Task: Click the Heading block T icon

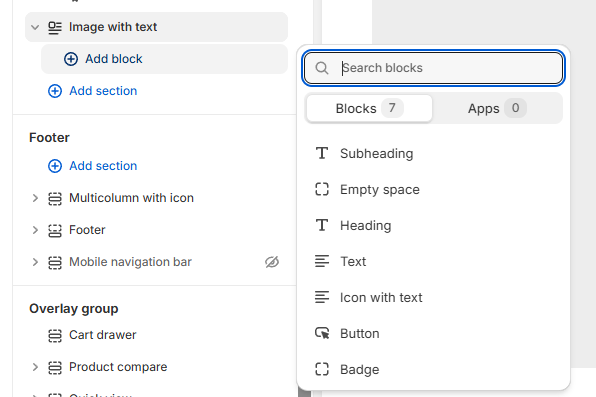Action: click(322, 225)
